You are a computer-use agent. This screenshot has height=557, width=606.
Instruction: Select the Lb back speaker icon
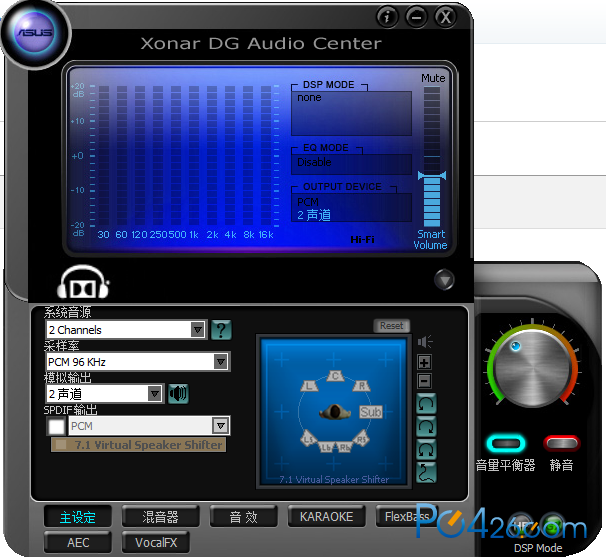click(326, 447)
